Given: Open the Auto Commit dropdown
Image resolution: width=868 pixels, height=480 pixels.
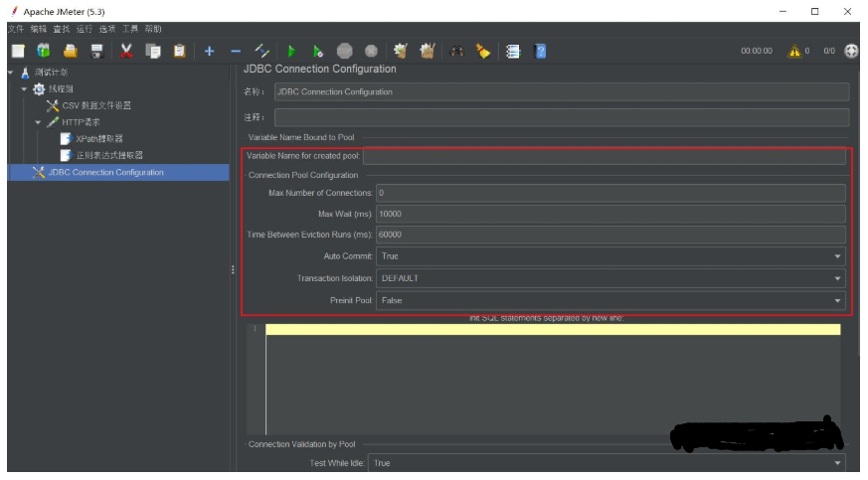Looking at the screenshot, I should click(610, 256).
